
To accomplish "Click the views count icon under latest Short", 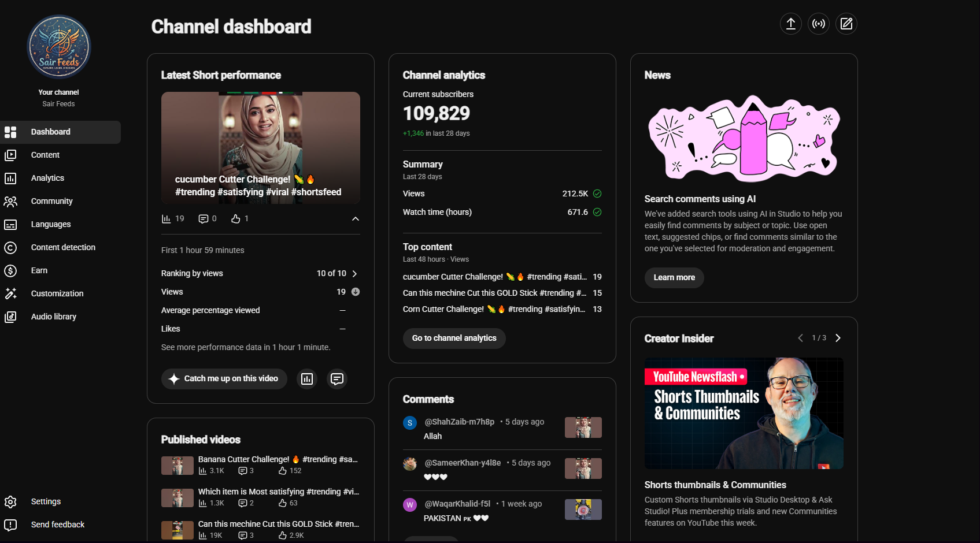I will tap(166, 219).
